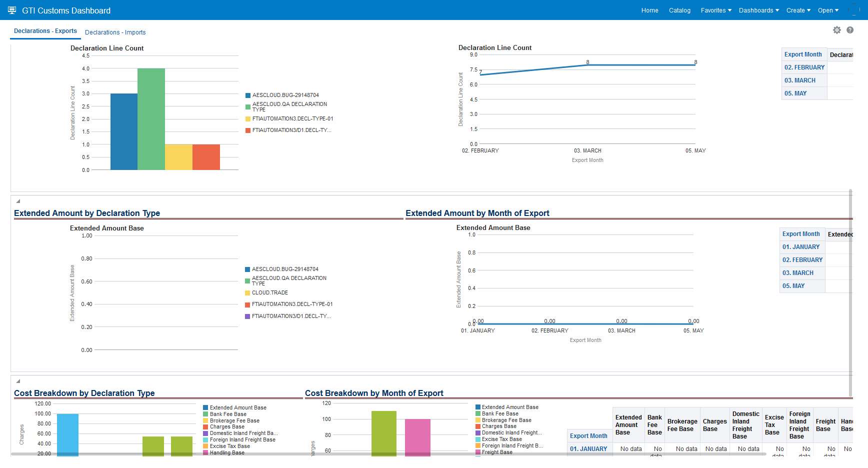868x468 pixels.
Task: Click the GTI Customs Dashboard monitor icon
Action: pos(12,10)
